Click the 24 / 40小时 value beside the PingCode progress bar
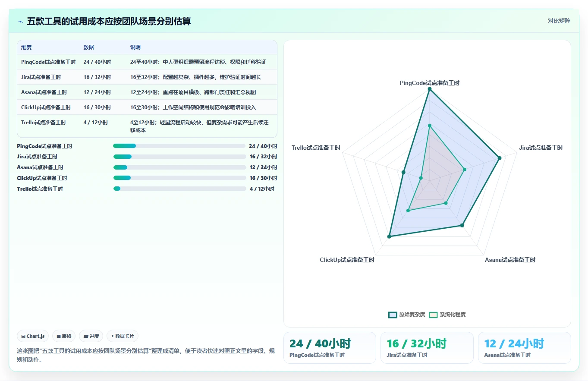 point(263,146)
